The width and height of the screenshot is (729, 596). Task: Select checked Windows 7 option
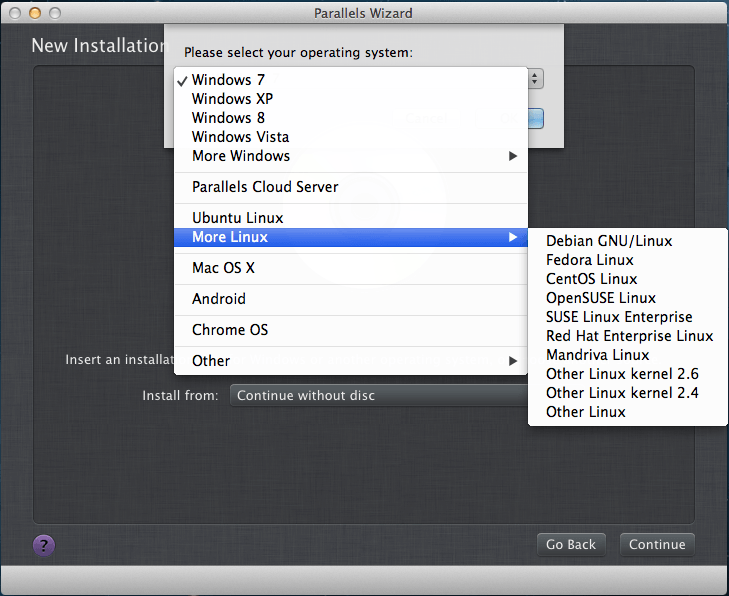(x=351, y=80)
